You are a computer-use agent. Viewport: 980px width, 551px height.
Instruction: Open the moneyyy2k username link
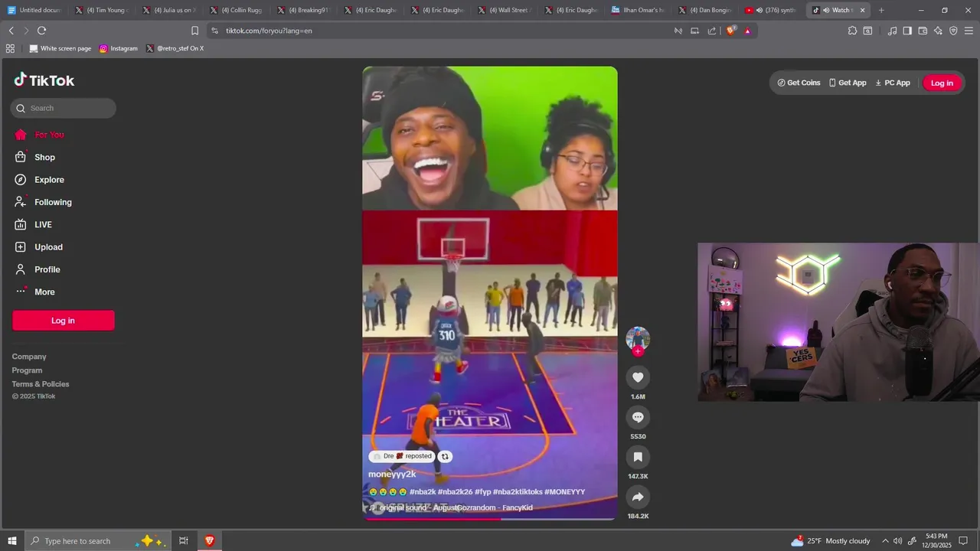pos(392,474)
